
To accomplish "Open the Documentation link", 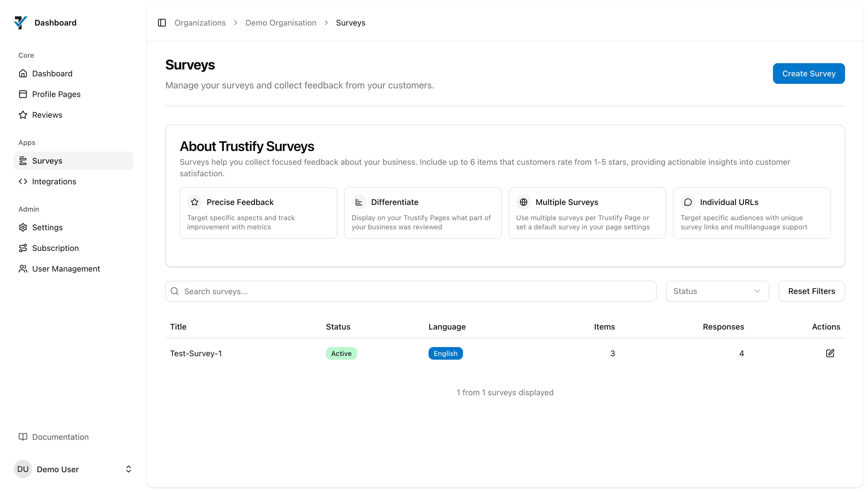I will click(x=60, y=437).
